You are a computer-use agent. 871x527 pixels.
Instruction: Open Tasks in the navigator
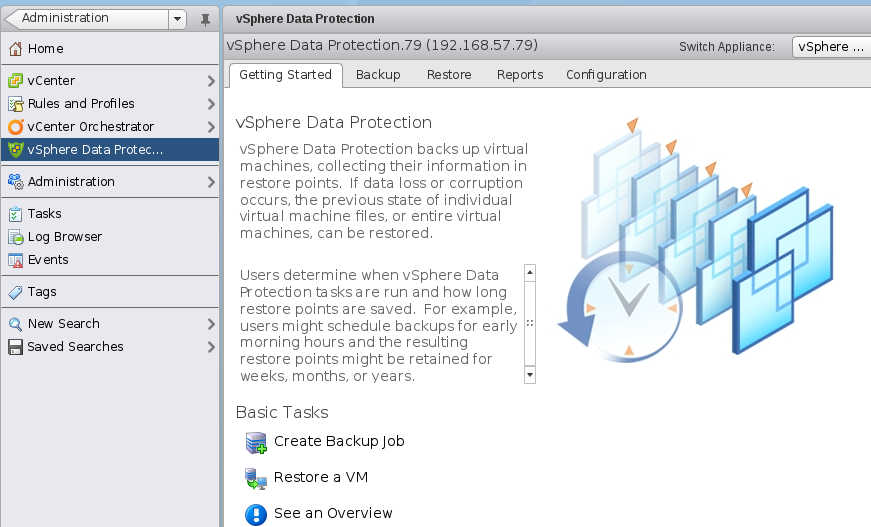(110, 214)
